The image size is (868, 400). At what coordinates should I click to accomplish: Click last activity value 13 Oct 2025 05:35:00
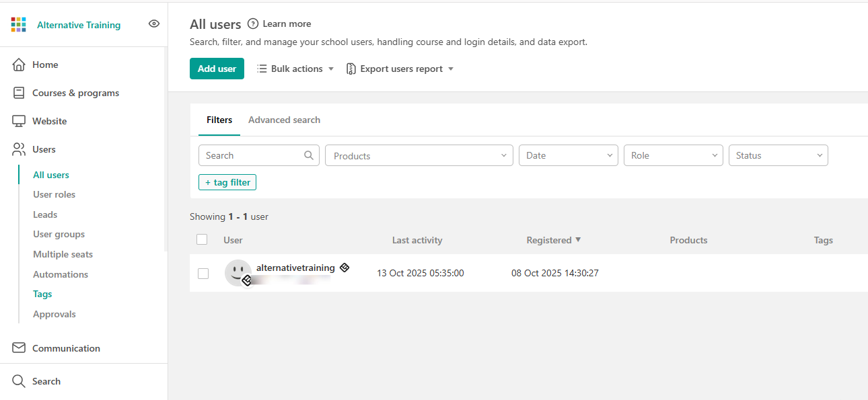[x=421, y=273]
